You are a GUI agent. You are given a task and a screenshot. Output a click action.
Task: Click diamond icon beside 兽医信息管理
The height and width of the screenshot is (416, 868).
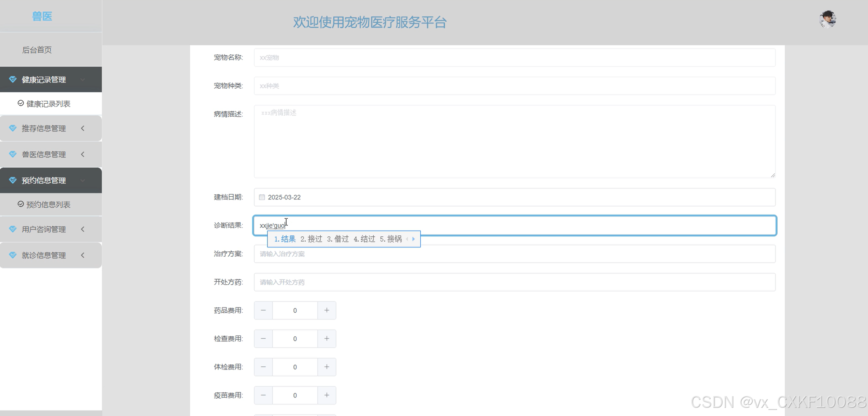[x=13, y=154]
